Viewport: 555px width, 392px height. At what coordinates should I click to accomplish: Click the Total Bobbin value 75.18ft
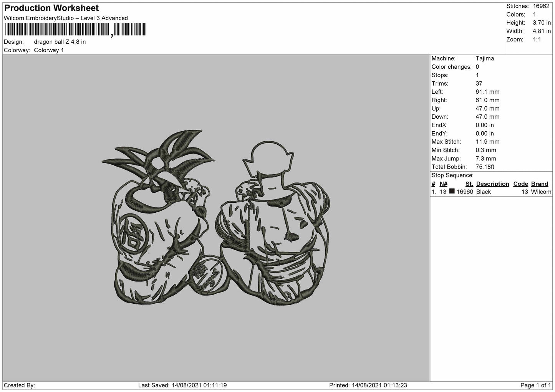[485, 167]
